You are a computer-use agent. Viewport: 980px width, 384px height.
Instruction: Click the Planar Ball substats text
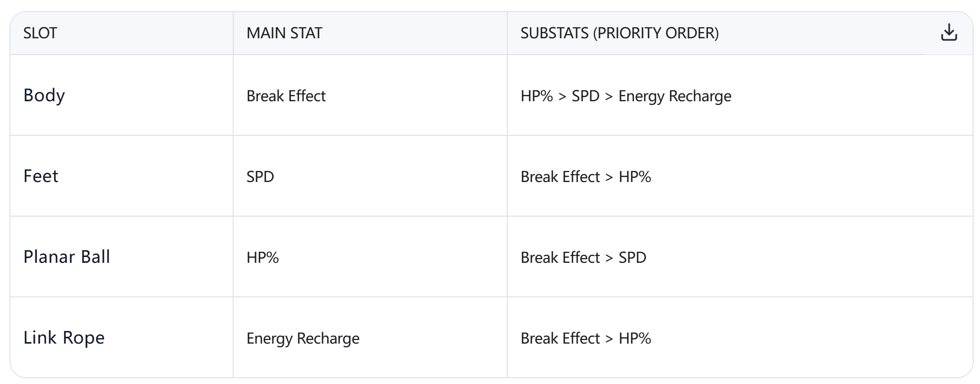coord(583,258)
